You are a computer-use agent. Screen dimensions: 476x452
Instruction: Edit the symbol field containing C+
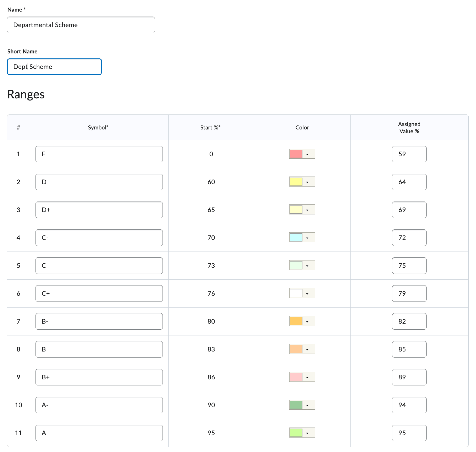(99, 294)
